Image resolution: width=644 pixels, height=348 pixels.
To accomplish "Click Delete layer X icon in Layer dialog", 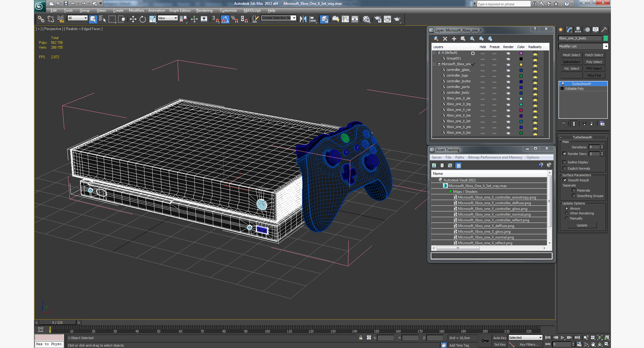I will click(x=445, y=39).
